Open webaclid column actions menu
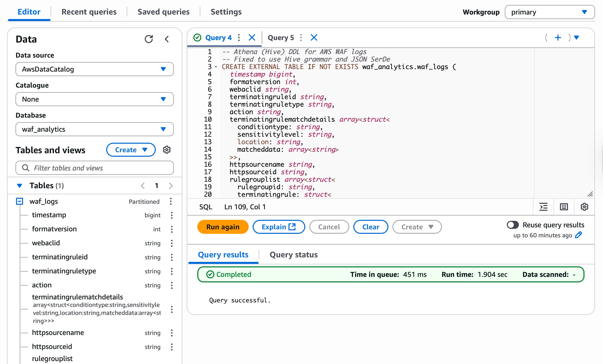 (172, 243)
